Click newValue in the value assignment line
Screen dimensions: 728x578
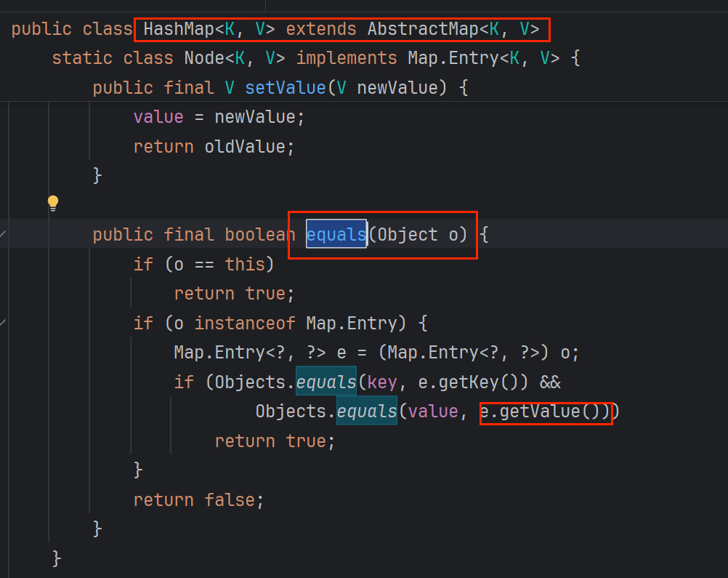tap(254, 117)
